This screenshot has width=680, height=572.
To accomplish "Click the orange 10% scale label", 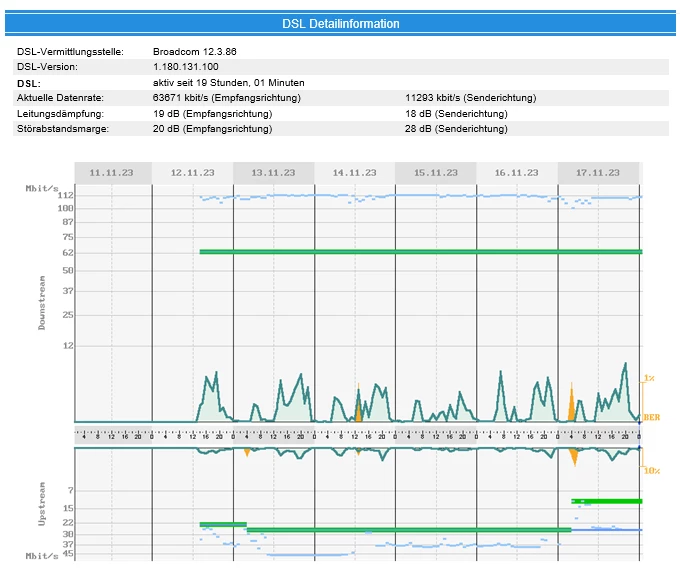I will [652, 471].
